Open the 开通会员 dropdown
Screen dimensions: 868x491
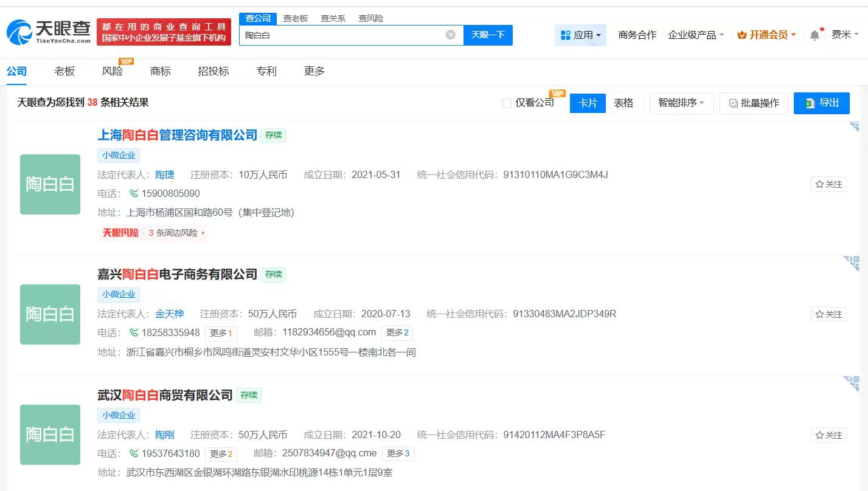[766, 35]
